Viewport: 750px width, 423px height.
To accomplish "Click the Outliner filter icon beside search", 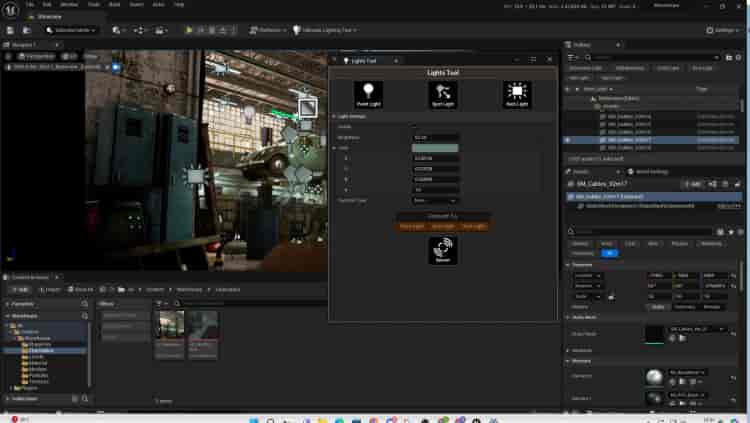I will (571, 57).
